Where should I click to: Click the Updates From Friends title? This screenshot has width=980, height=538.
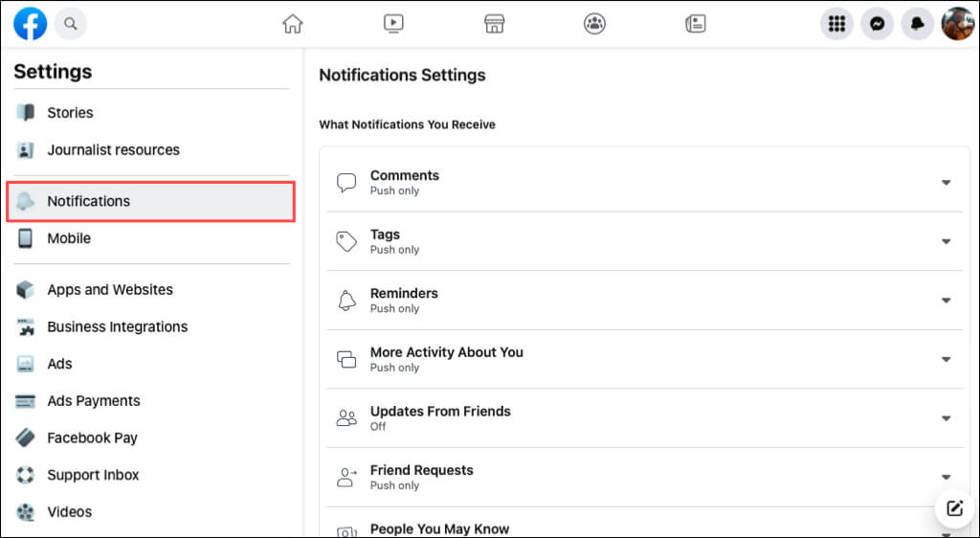pos(440,411)
